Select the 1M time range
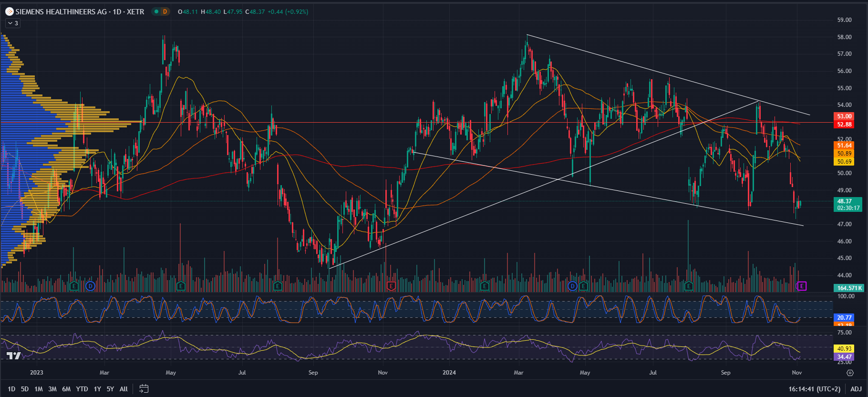 (x=39, y=389)
